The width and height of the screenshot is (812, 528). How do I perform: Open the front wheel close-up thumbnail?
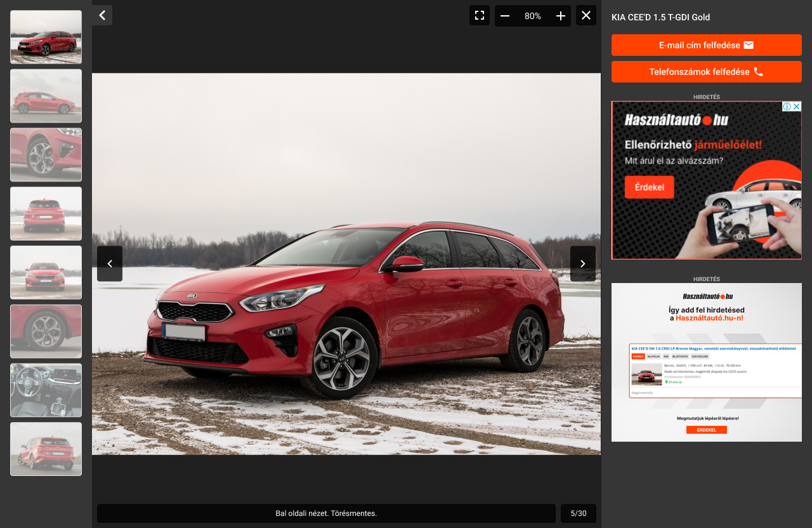click(x=46, y=155)
